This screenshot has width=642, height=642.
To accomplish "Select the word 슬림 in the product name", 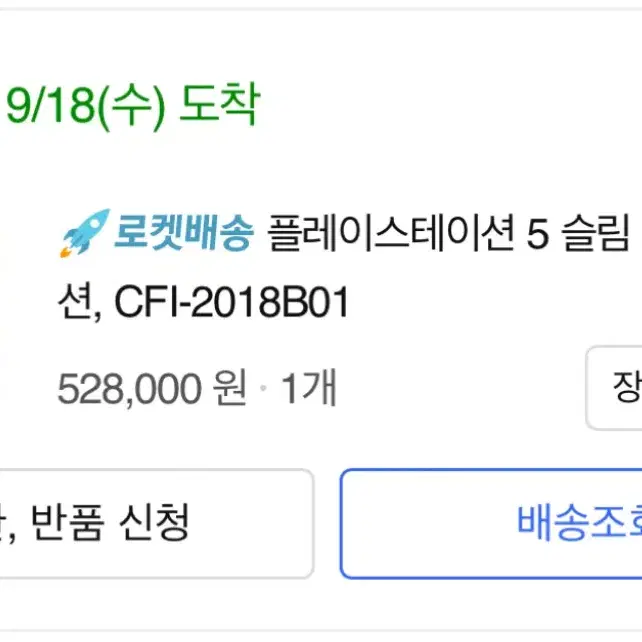I will click(596, 233).
